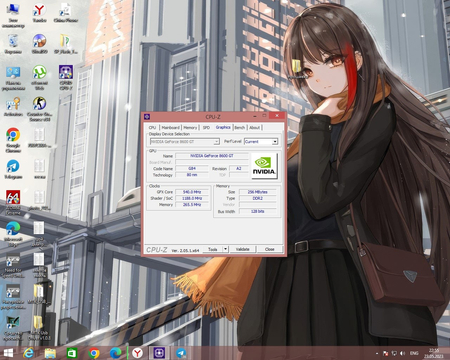Click the NVIDIA logo in CPU-Z

pos(264,166)
